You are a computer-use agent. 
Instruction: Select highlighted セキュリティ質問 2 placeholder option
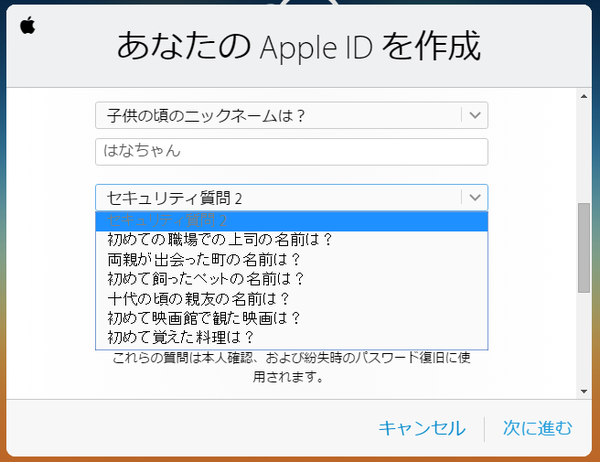coord(292,221)
